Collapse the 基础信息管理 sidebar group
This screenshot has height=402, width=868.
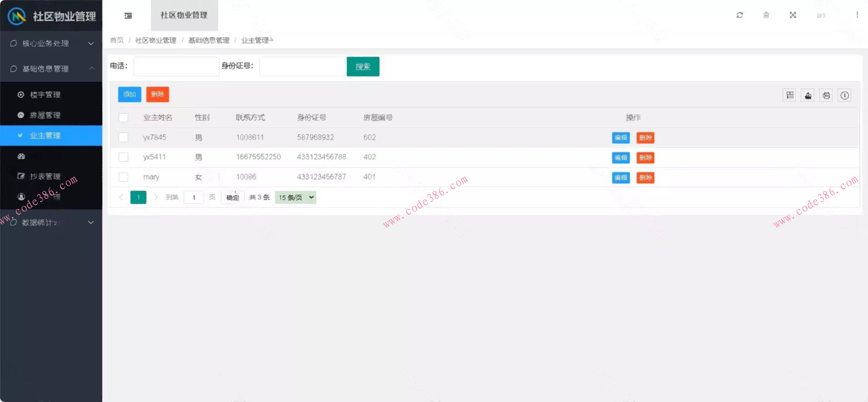coord(51,69)
